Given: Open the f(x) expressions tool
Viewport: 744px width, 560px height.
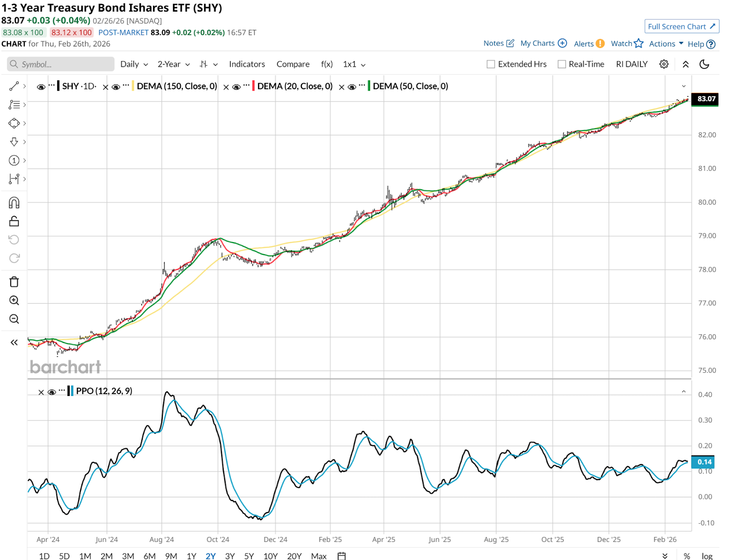Looking at the screenshot, I should [x=327, y=64].
